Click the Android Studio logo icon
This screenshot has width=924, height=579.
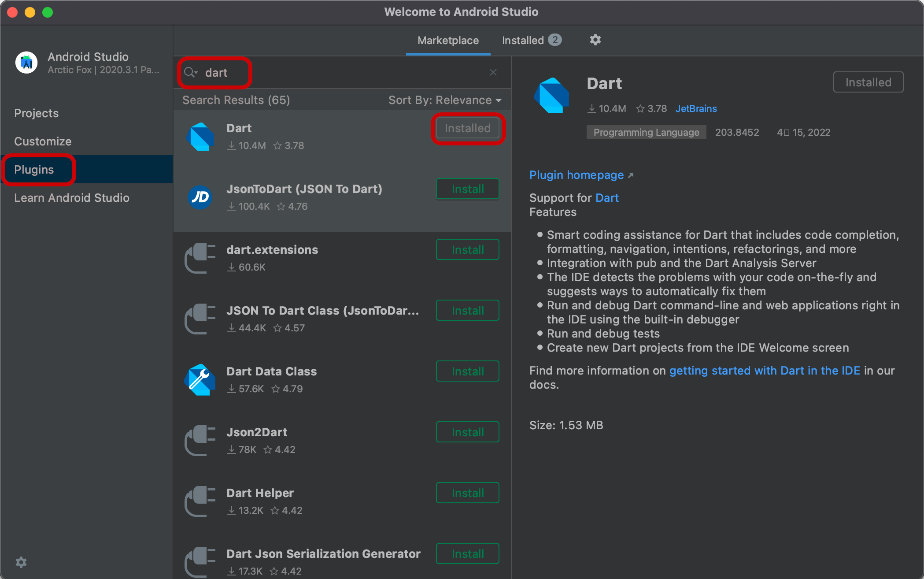point(26,63)
